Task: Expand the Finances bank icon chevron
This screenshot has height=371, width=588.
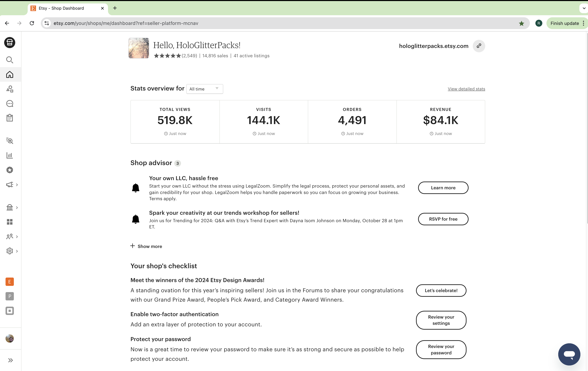Action: click(x=17, y=207)
